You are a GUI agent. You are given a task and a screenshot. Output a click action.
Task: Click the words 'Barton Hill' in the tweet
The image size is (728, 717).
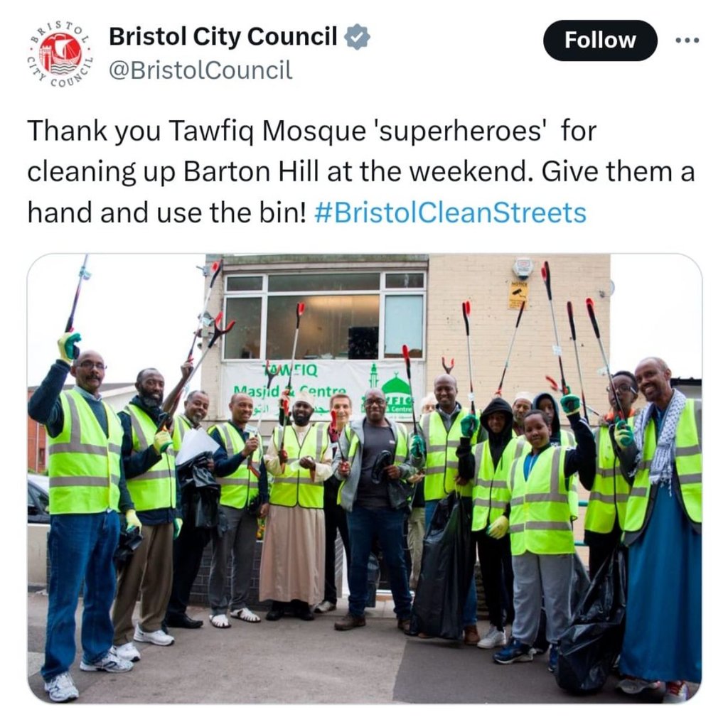point(251,172)
